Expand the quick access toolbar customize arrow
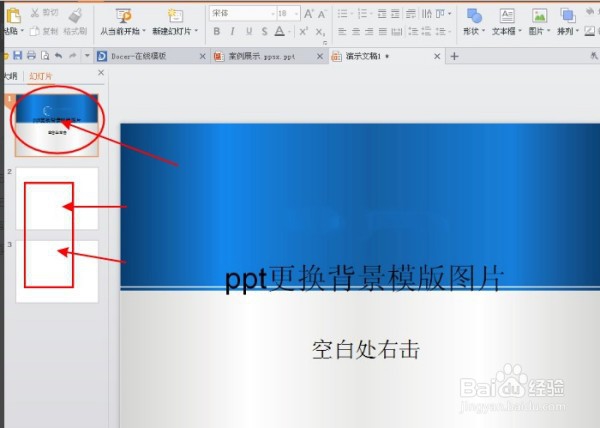This screenshot has height=428, width=600. [87, 56]
